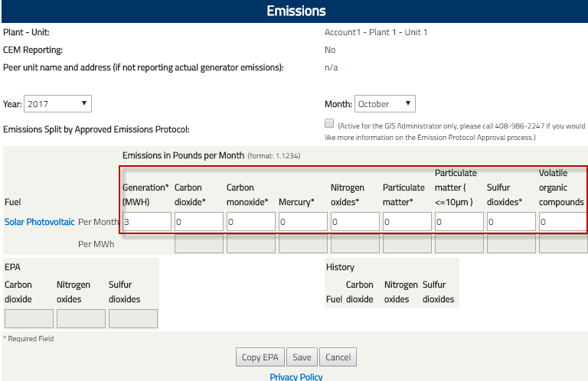The image size is (588, 381).
Task: Select the Volatile organic compounds Per Month input
Action: (x=563, y=222)
